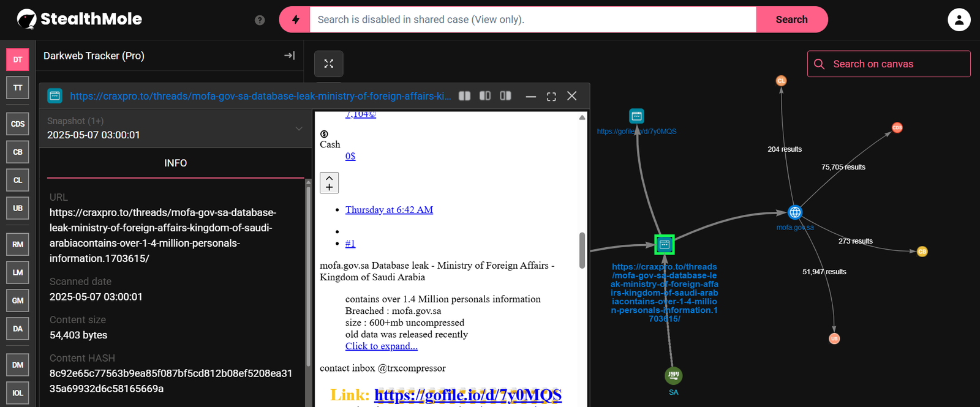Click the Scanned date value 2025-05-07 03:00:01

coord(96,297)
